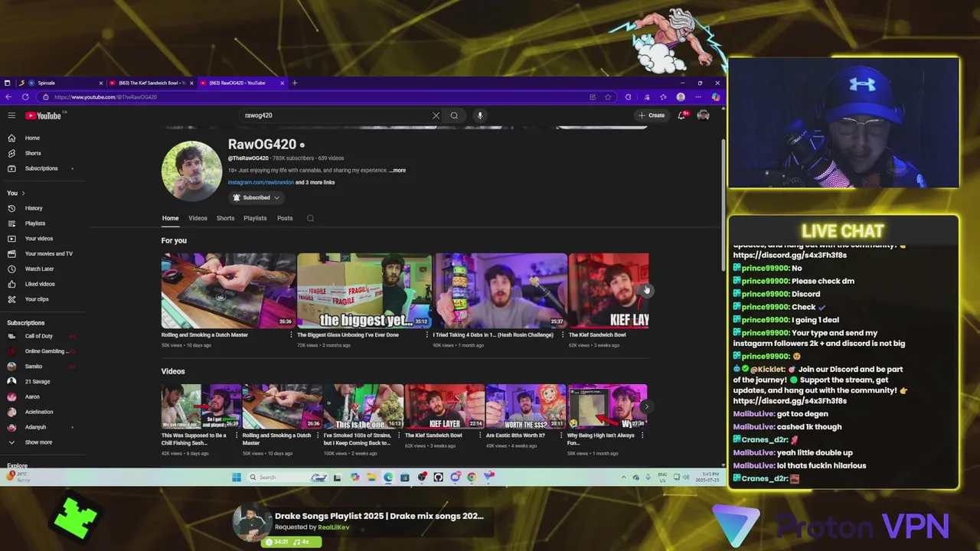The image size is (980, 551).
Task: Open Microsoft Edge from the taskbar
Action: click(388, 478)
